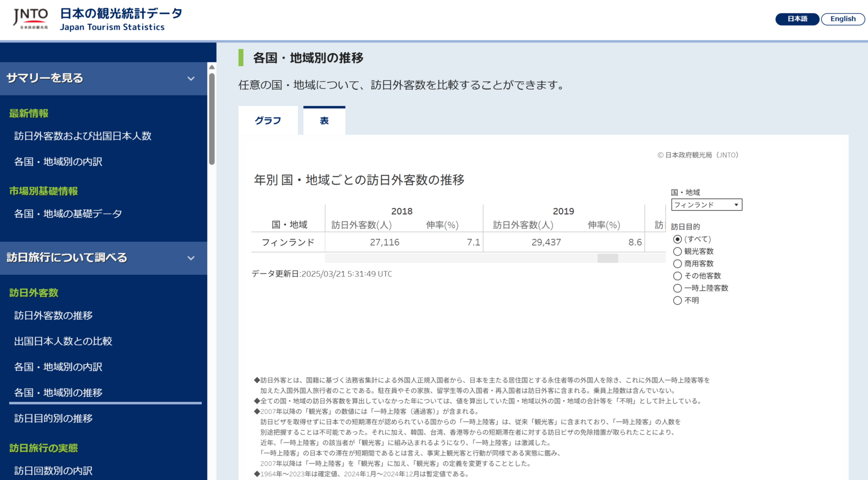
Task: Switch language to 日本語
Action: [x=797, y=19]
